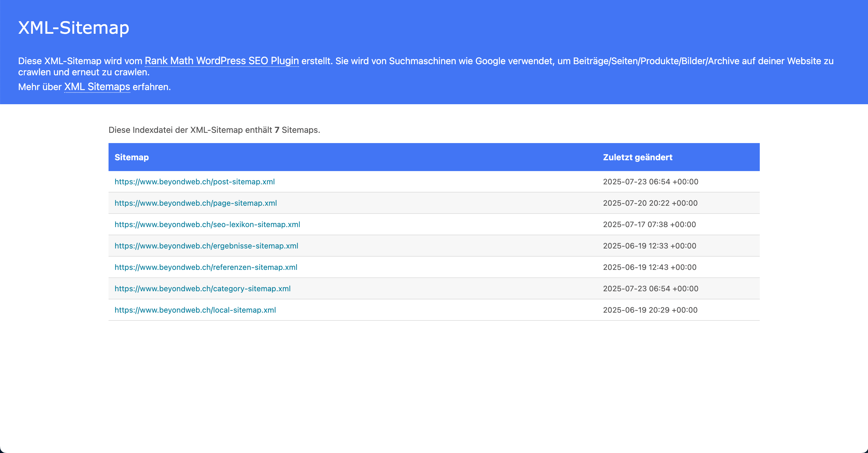Select the date 2025-07-17 07:38 +00:00
This screenshot has height=453, width=868.
[649, 224]
